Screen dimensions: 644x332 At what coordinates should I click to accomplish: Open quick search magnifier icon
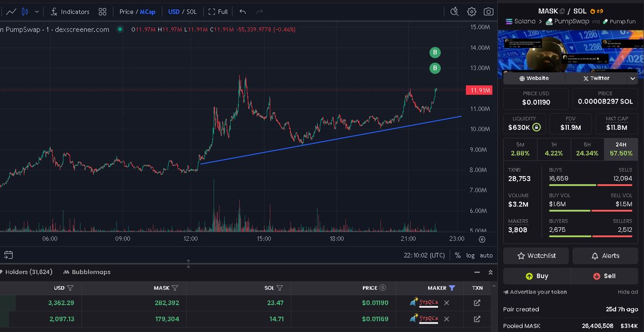pos(455,11)
